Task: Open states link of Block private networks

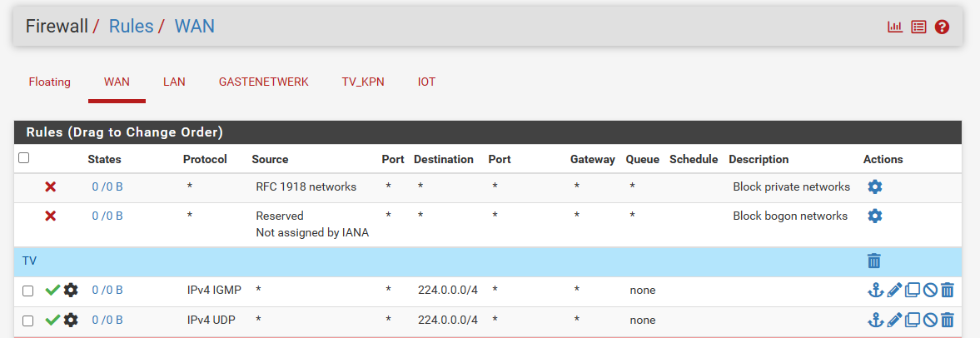Action: (107, 186)
